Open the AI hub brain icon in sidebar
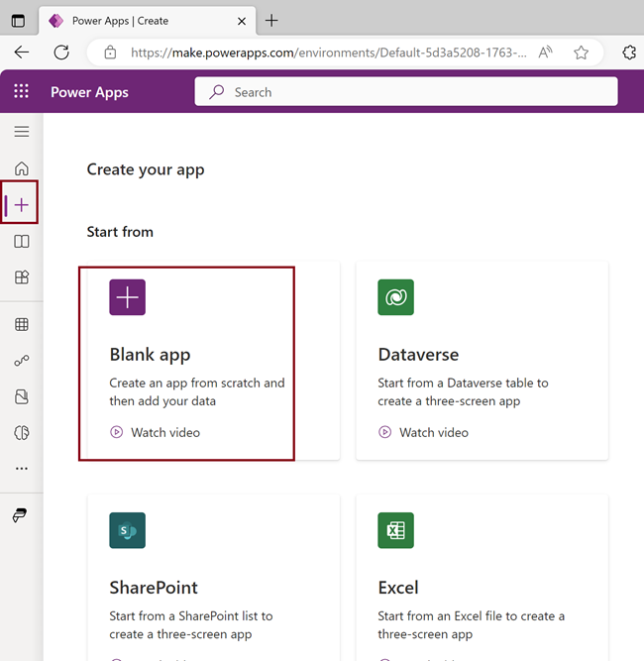The width and height of the screenshot is (644, 661). tap(22, 432)
